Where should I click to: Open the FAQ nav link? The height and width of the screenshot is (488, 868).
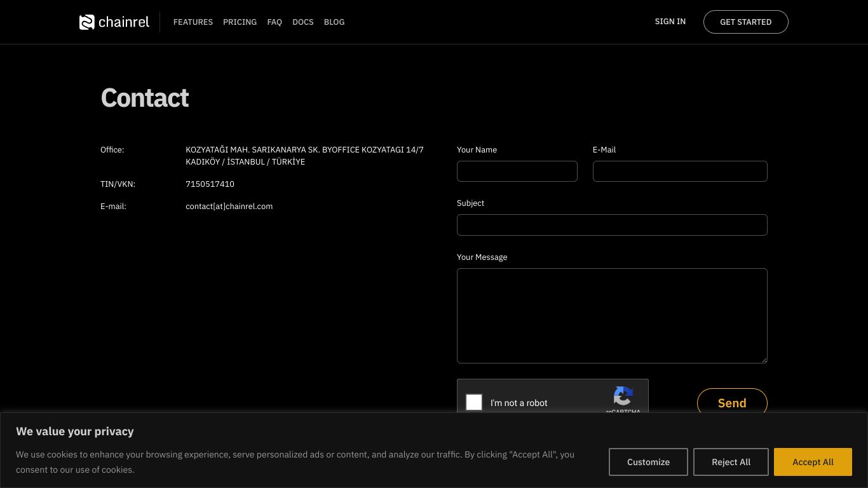pyautogui.click(x=275, y=22)
